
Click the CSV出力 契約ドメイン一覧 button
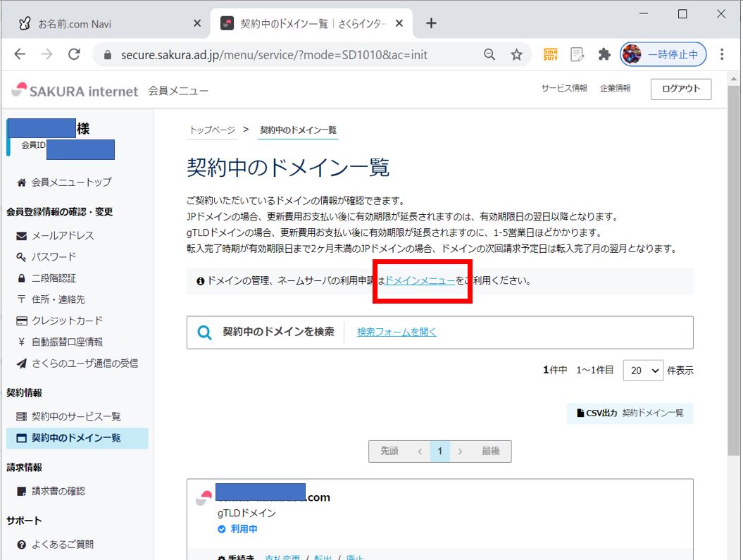(x=630, y=413)
